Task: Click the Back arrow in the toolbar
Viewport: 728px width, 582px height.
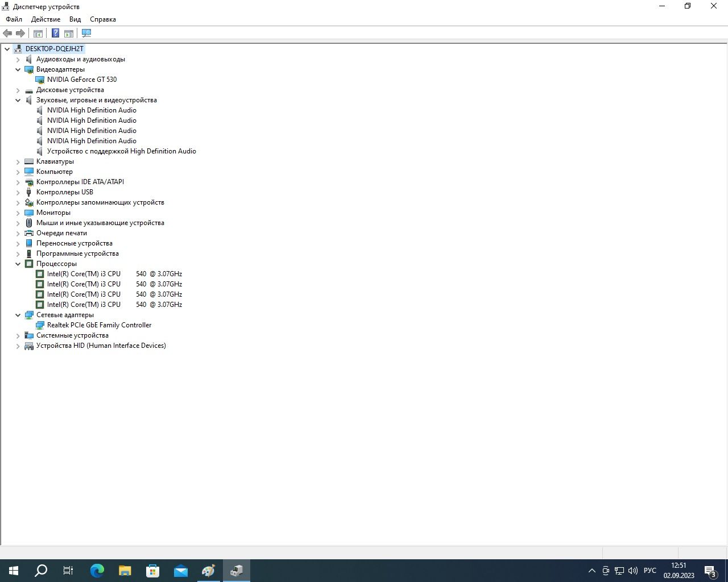Action: click(7, 33)
